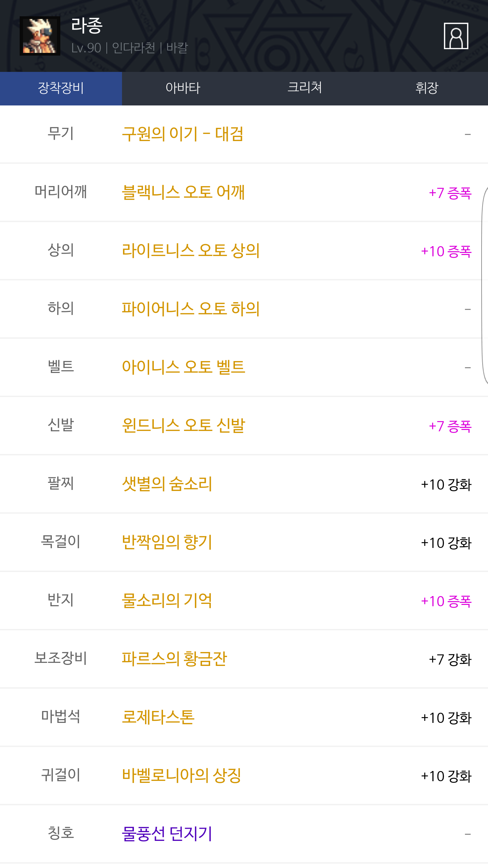This screenshot has height=868, width=488.
Task: Tap the 라종 character avatar thumbnail
Action: [x=40, y=36]
